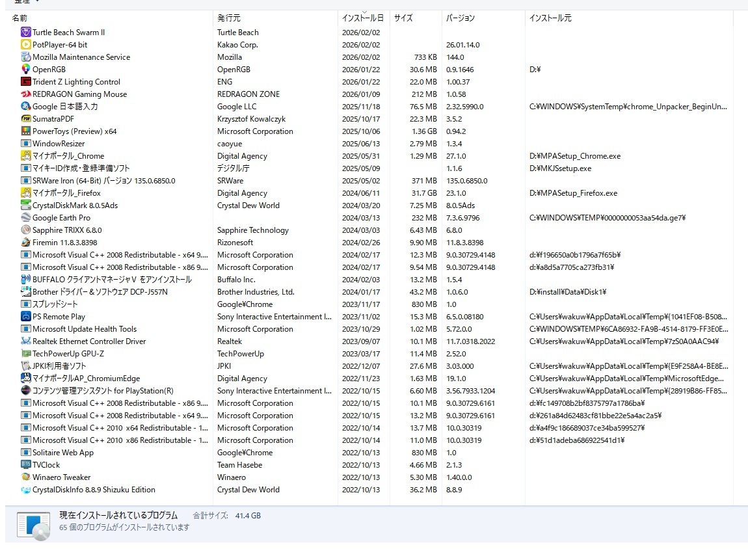Click the TechPowerUp GPU-Z icon
Viewport: 748px width, 560px height.
click(x=26, y=354)
